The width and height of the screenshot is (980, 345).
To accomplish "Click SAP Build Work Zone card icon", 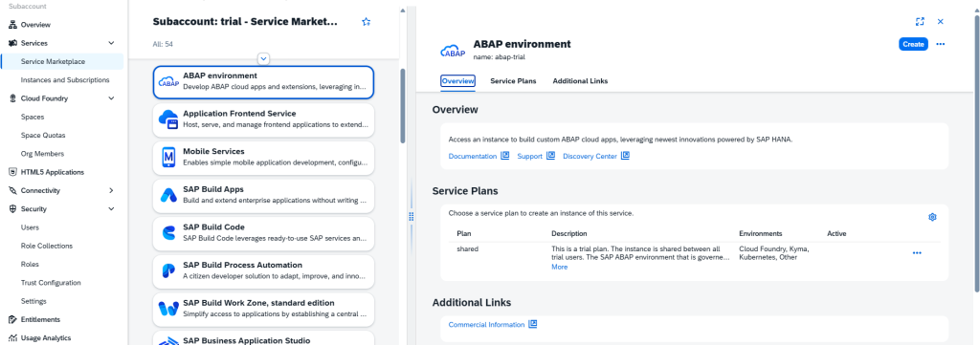I will [x=168, y=309].
